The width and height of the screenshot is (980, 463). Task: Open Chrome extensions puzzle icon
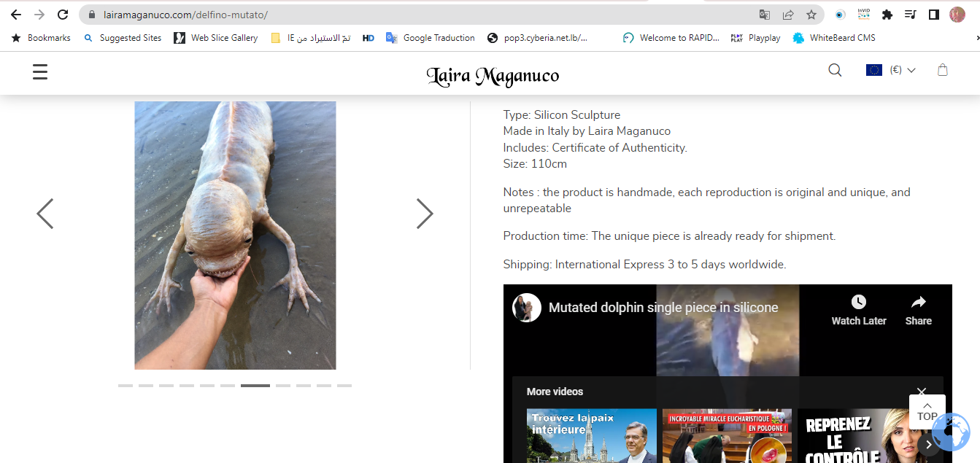(887, 15)
